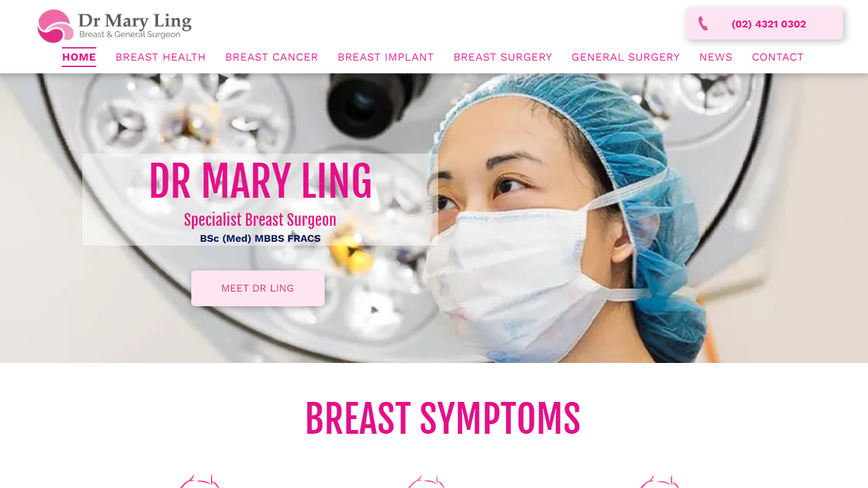This screenshot has height=488, width=868.
Task: Go to the Contact page
Action: coord(777,57)
